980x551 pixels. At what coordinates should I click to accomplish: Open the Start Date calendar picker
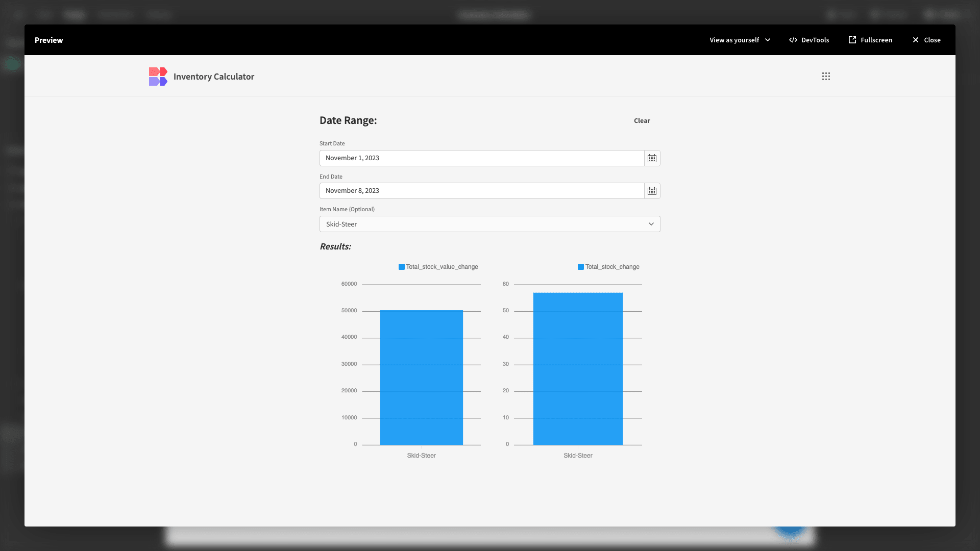[652, 158]
